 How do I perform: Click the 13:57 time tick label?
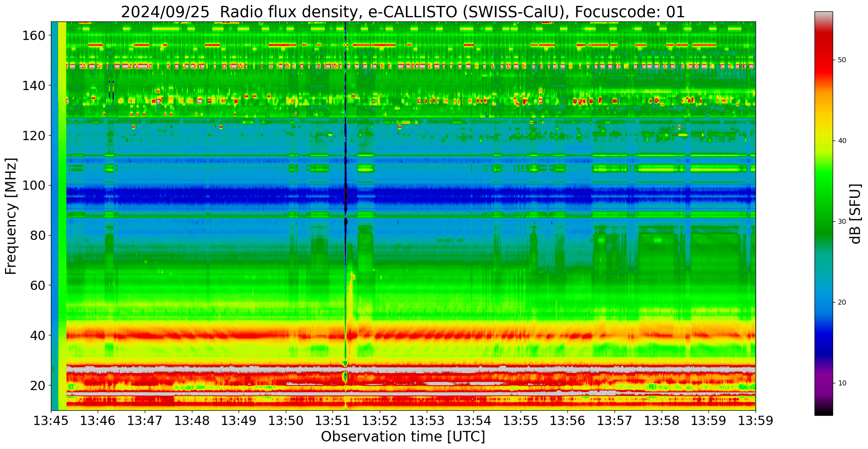(615, 420)
